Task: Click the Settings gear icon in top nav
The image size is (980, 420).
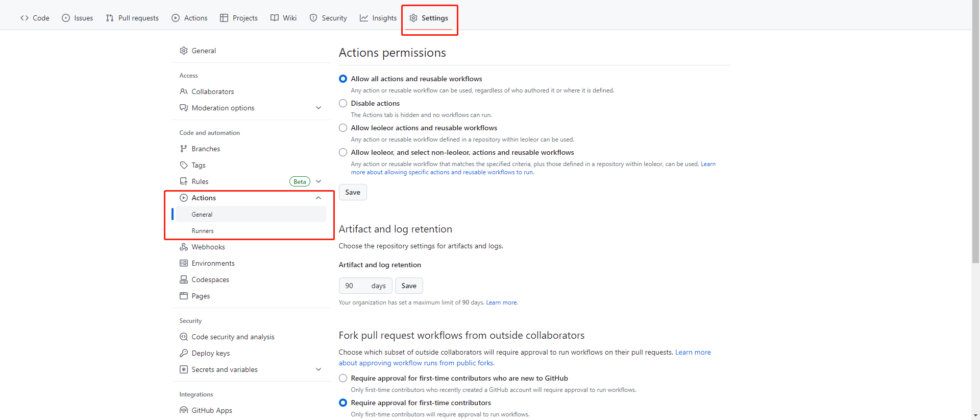Action: [x=413, y=18]
